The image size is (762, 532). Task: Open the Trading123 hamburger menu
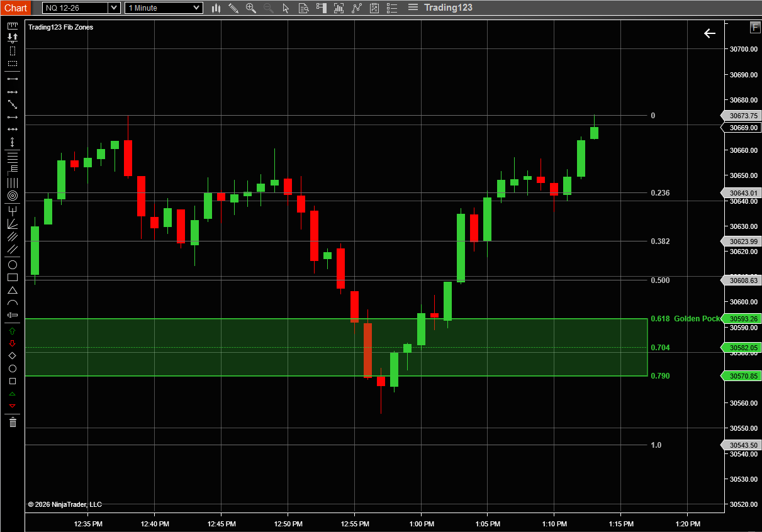(x=413, y=8)
